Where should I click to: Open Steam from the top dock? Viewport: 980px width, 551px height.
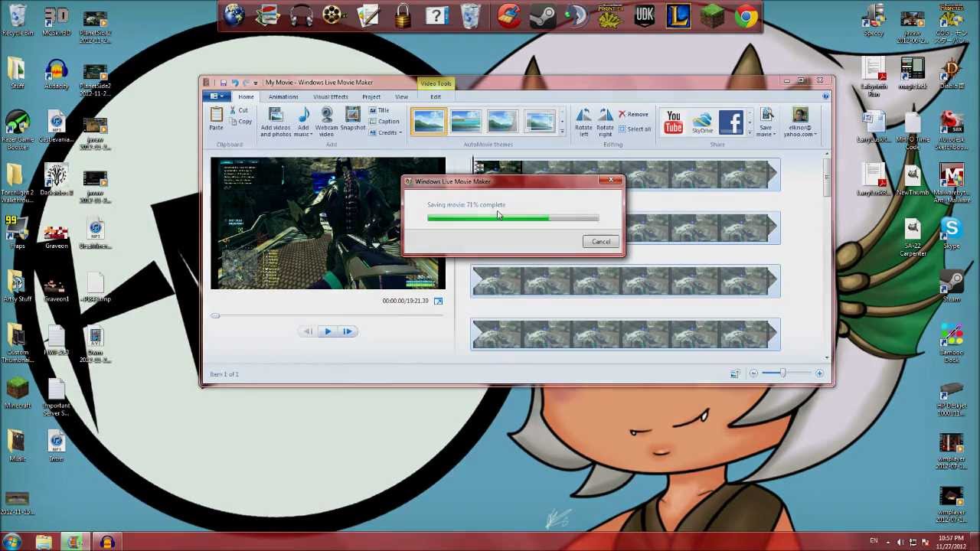543,17
